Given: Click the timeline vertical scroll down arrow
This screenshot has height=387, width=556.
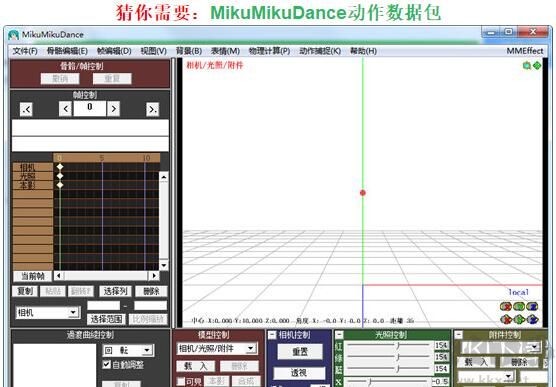Looking at the screenshot, I should pyautogui.click(x=163, y=265).
